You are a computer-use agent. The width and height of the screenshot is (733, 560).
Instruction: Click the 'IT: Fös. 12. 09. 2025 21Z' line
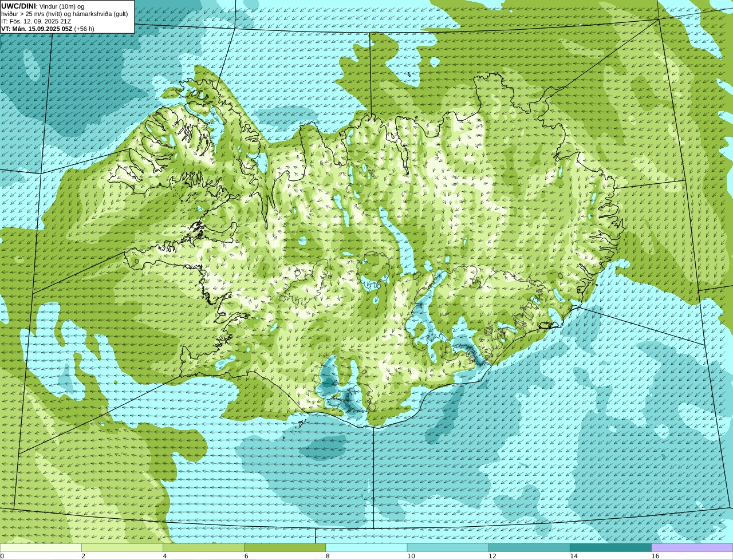(x=36, y=21)
